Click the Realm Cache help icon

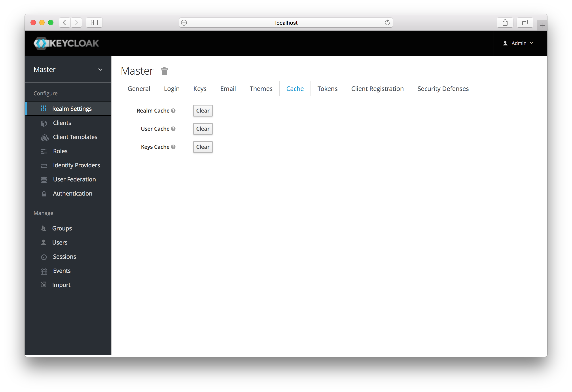[x=174, y=110]
